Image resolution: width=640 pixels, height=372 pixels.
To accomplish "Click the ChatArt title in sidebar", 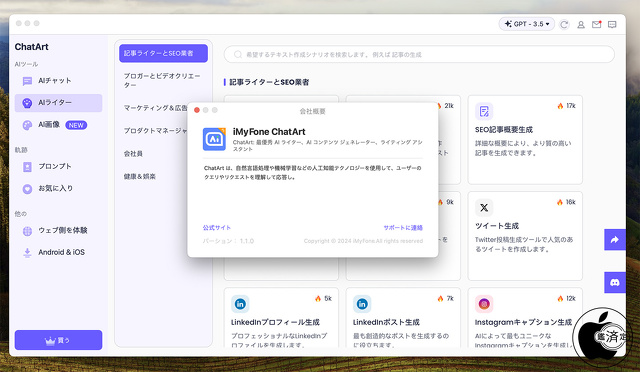I will click(x=31, y=47).
